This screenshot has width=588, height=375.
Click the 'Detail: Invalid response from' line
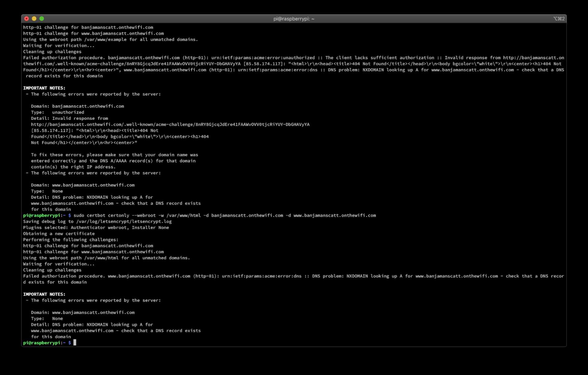pos(70,119)
